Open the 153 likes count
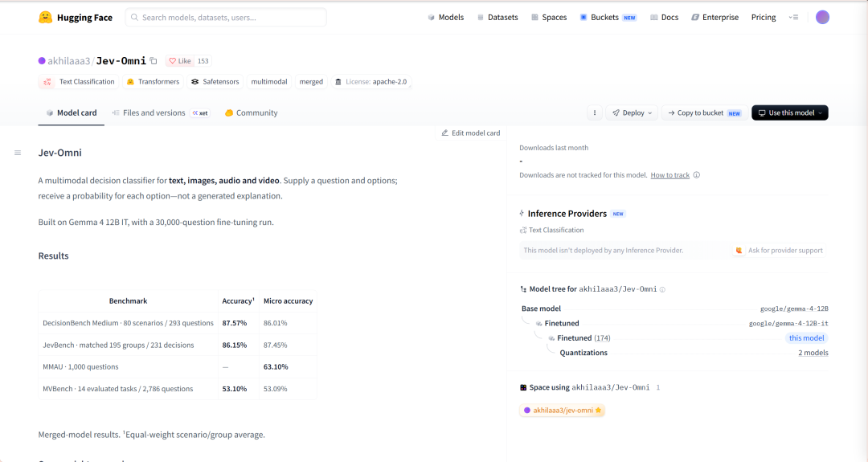The width and height of the screenshot is (868, 462). pos(203,61)
